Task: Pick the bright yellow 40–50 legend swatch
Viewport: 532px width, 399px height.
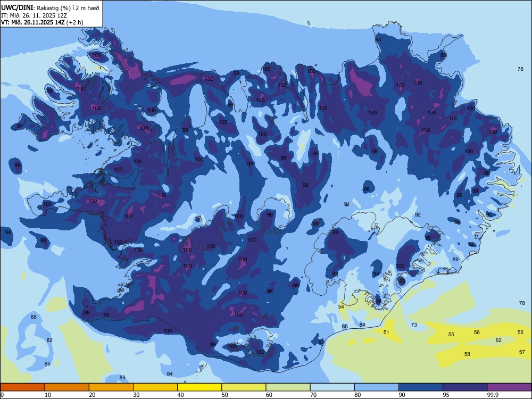Action: [x=199, y=387]
